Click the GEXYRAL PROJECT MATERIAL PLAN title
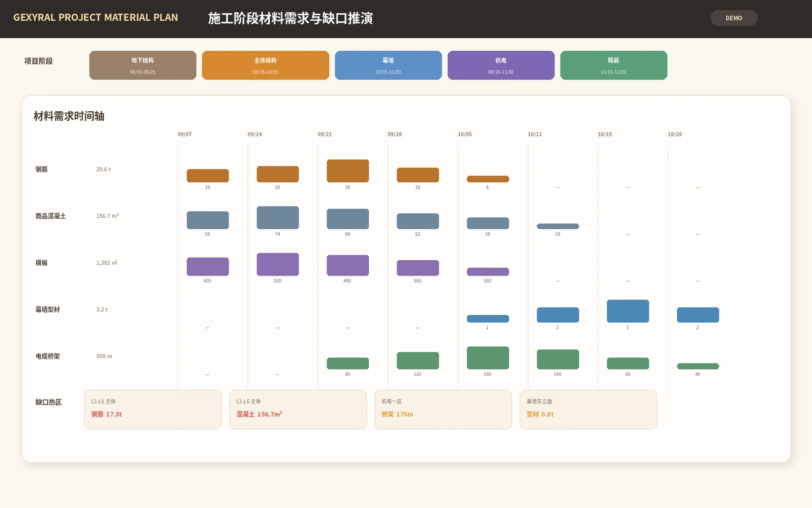The width and height of the screenshot is (812, 508). click(96, 17)
